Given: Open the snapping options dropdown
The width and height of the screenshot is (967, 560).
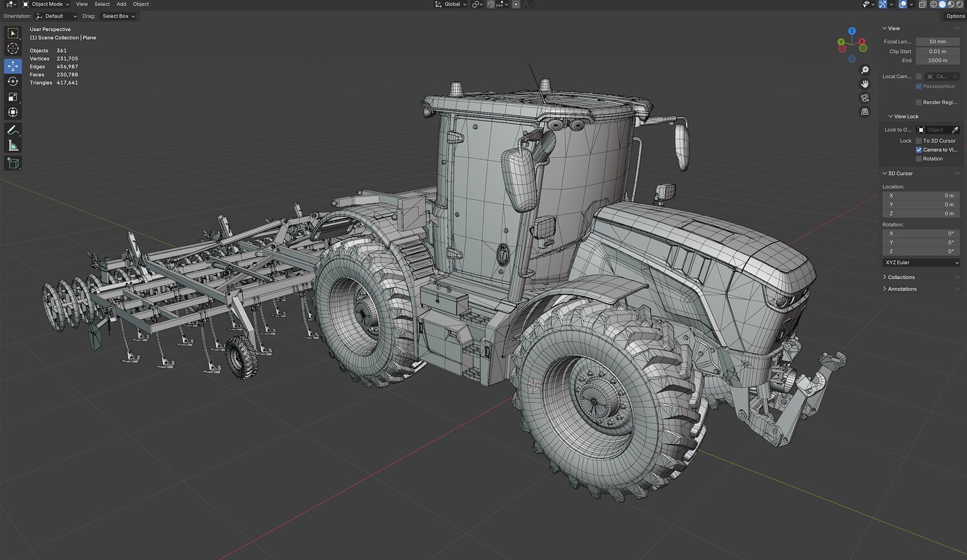Looking at the screenshot, I should coord(500,5).
